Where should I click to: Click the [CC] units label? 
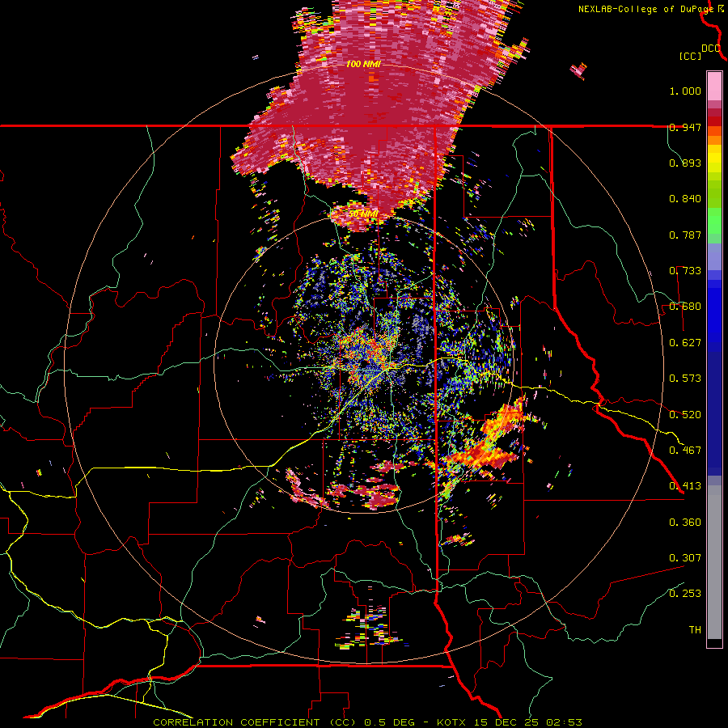691,56
